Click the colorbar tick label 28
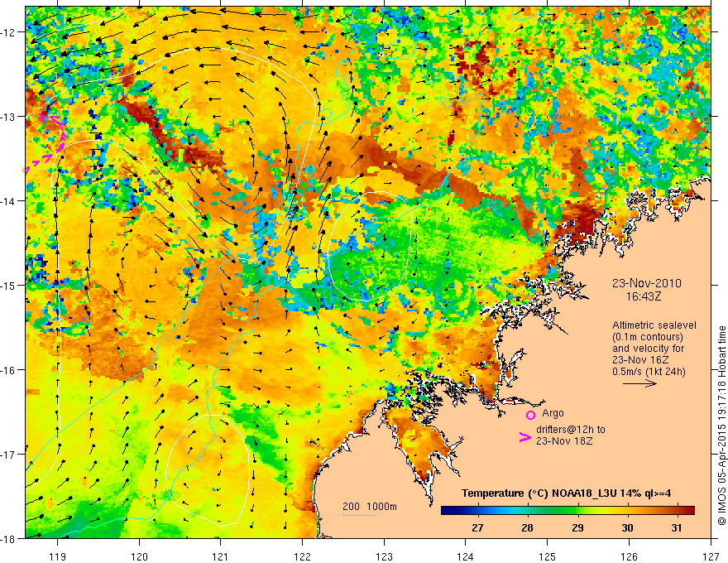The image size is (728, 563). pyautogui.click(x=527, y=527)
